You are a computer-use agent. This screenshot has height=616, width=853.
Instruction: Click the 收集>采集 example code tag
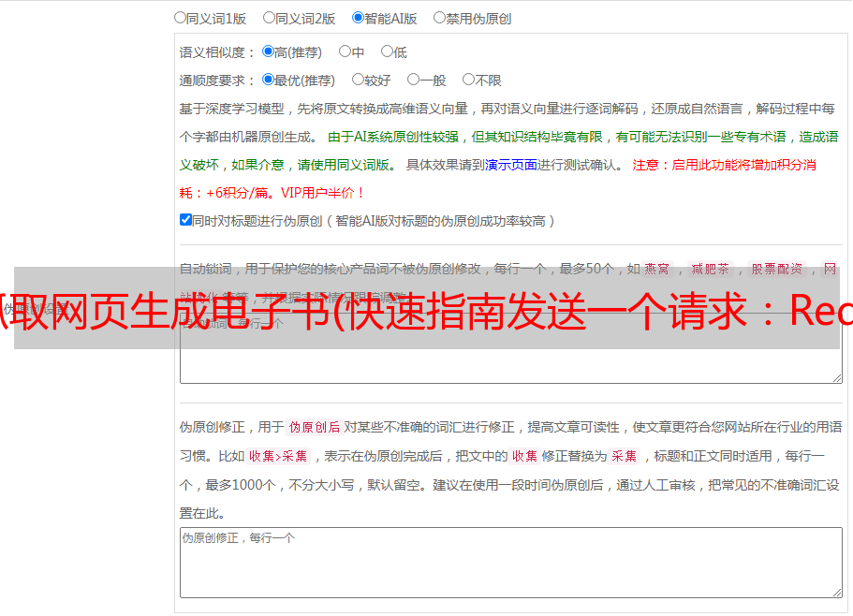278,457
